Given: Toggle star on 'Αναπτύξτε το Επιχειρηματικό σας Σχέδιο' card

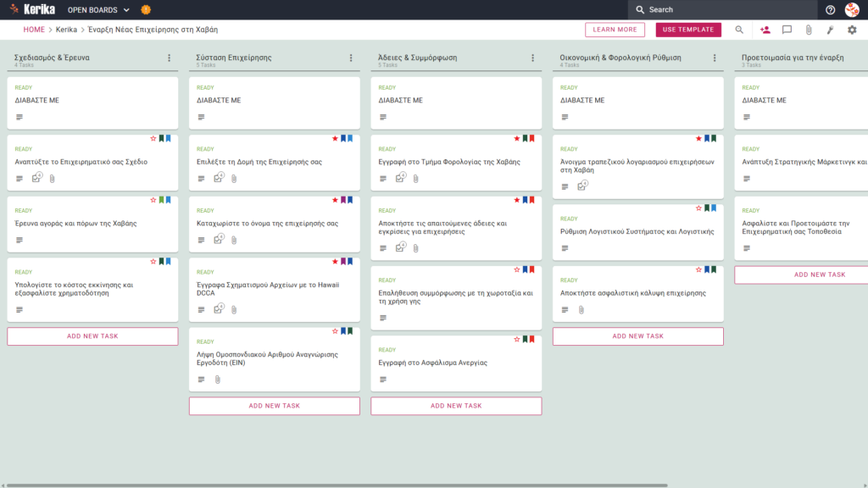Looking at the screenshot, I should (x=153, y=138).
